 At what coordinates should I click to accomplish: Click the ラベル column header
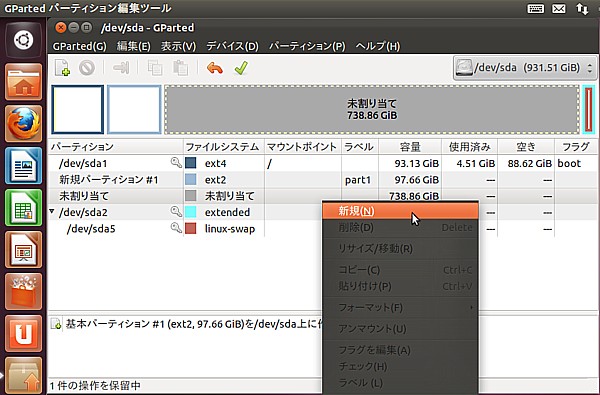click(x=360, y=147)
